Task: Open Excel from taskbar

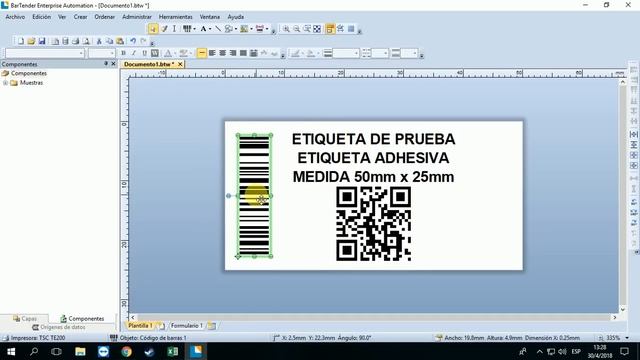Action: coord(173,351)
